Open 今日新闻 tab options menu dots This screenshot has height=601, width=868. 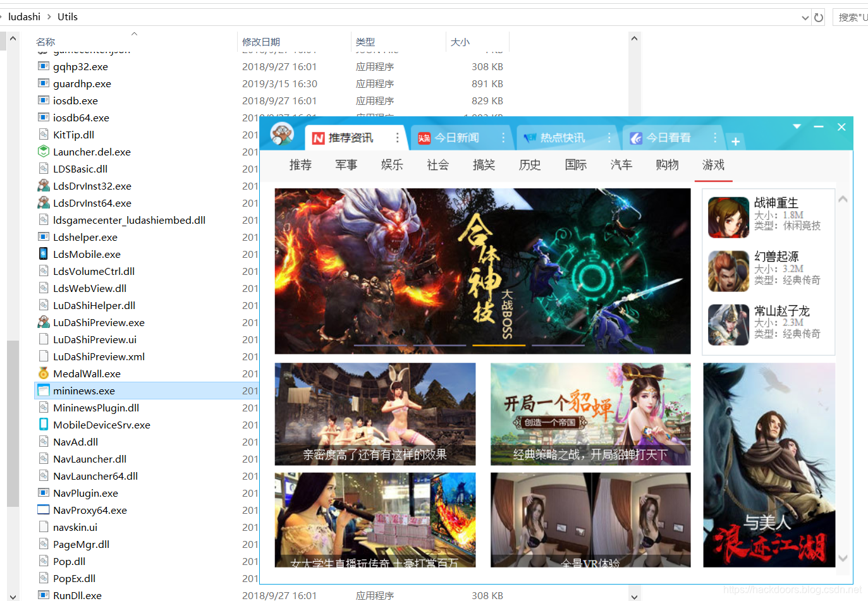tap(503, 138)
